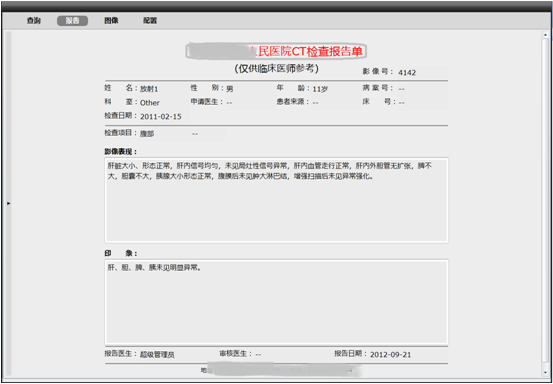The image size is (553, 384).
Task: Click the 申请医生 label
Action: coord(207,102)
